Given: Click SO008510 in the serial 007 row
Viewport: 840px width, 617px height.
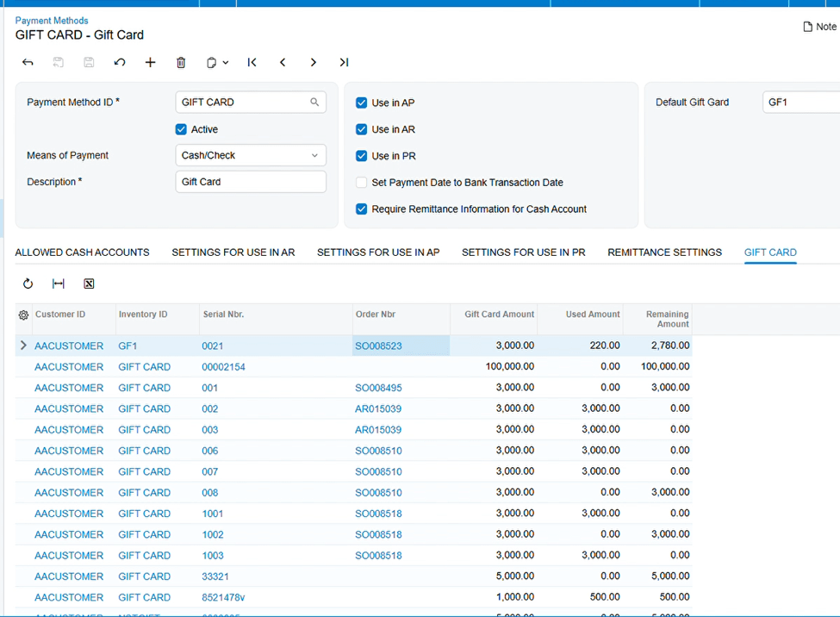Looking at the screenshot, I should point(378,472).
